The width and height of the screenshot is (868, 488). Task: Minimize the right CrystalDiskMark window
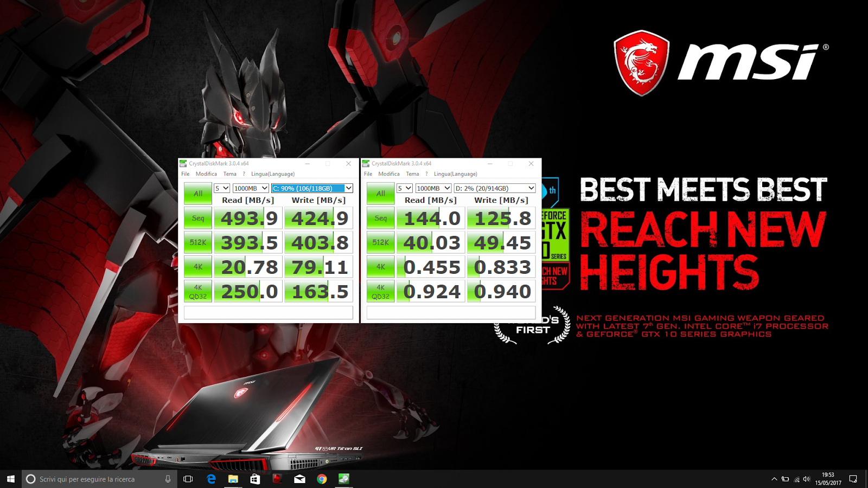point(490,163)
